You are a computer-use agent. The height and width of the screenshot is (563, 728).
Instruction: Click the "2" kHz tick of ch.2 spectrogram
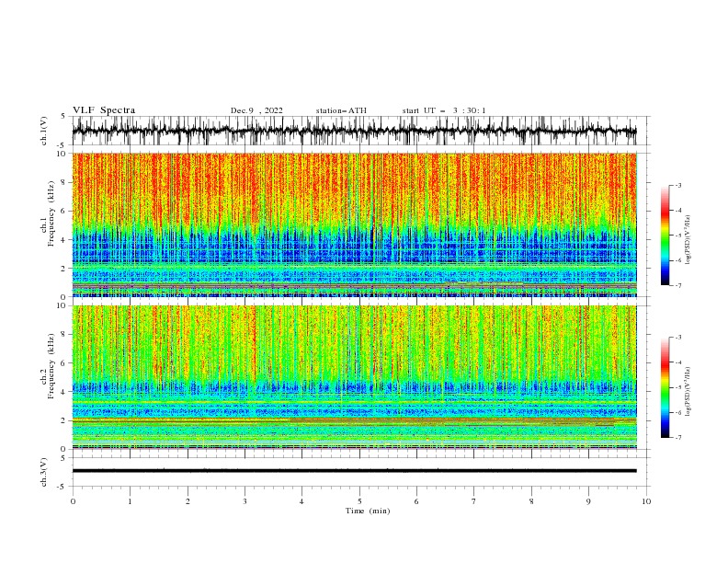[64, 420]
